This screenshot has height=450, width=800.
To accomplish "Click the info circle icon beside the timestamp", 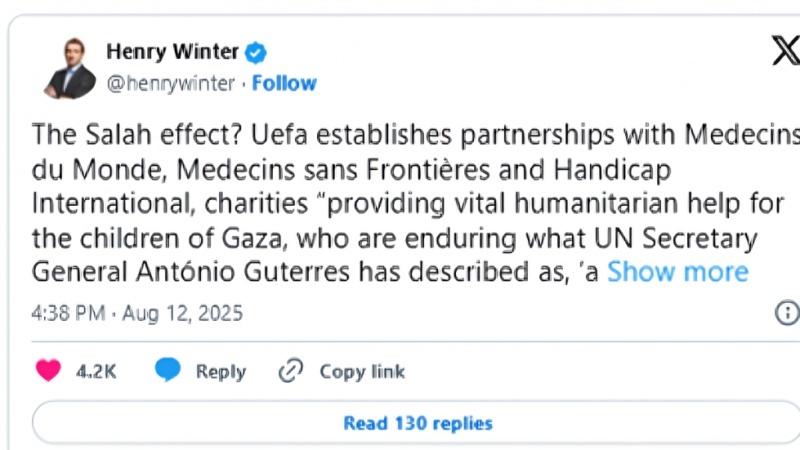I will point(787,313).
